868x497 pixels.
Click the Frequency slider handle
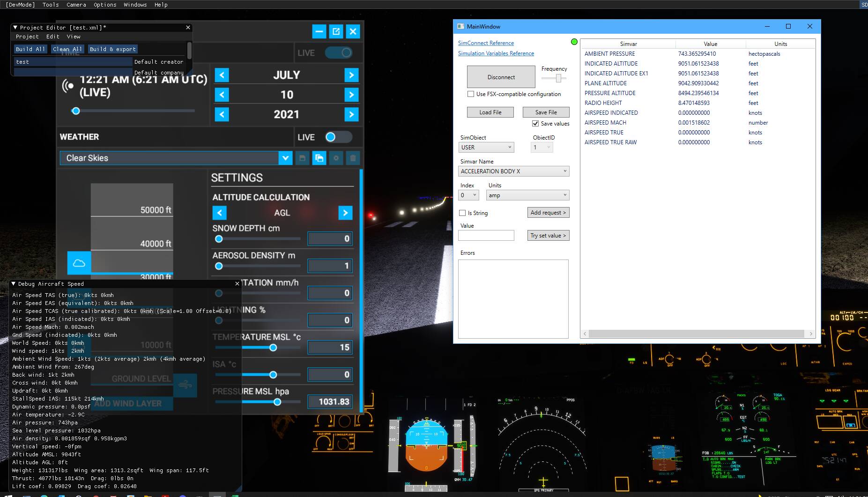pyautogui.click(x=558, y=78)
